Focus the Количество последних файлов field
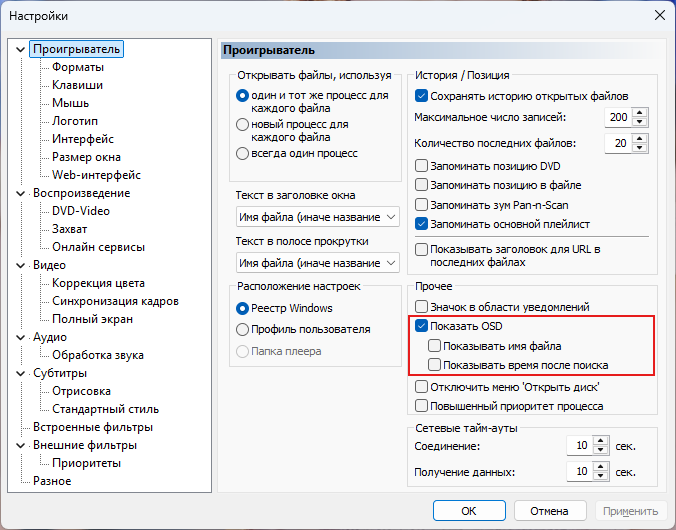Viewport: 676px width, 530px height. [x=618, y=143]
